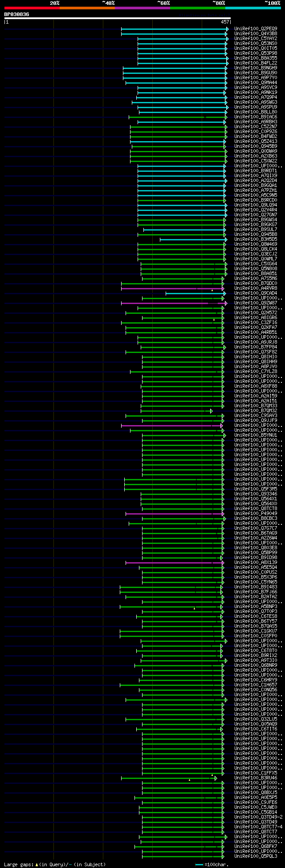Open hit UniRef100_Q4V3B8
285x868 pixels.
256,33
